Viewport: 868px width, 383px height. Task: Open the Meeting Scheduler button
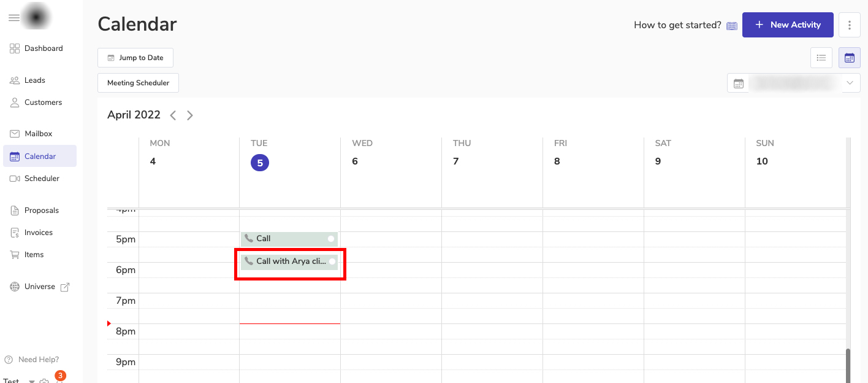[x=138, y=83]
